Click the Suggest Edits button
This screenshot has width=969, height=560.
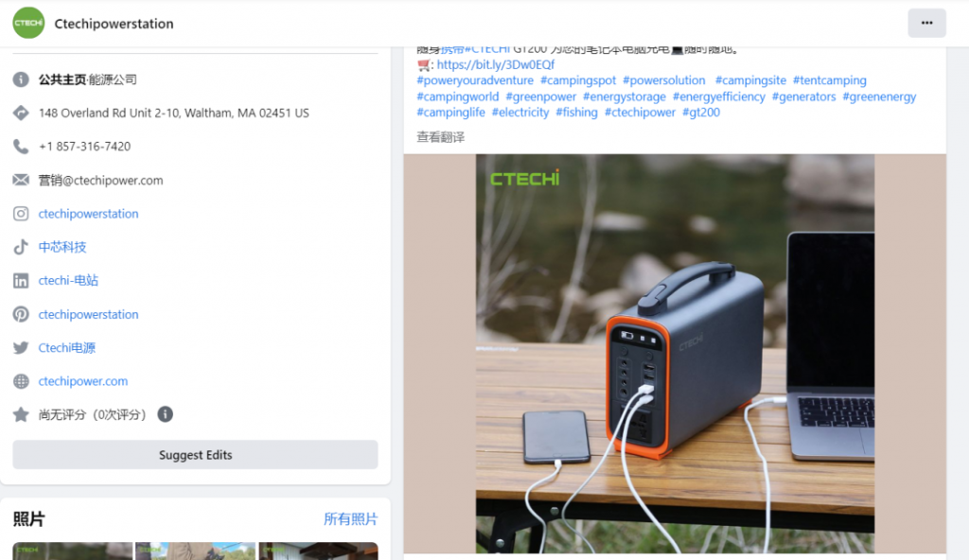[x=195, y=454]
